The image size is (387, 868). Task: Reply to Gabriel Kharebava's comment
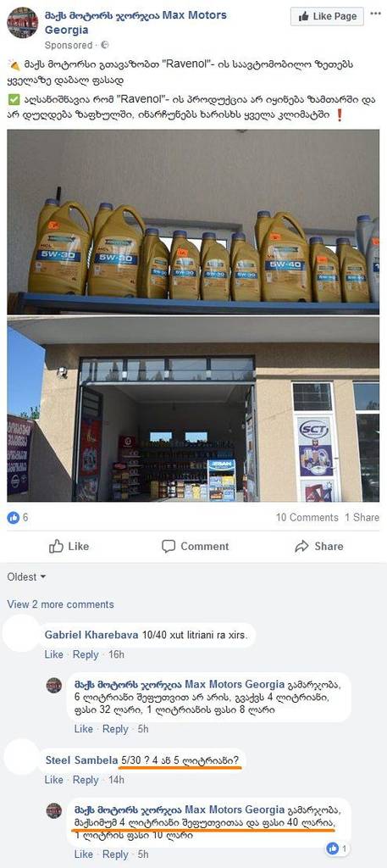[86, 654]
